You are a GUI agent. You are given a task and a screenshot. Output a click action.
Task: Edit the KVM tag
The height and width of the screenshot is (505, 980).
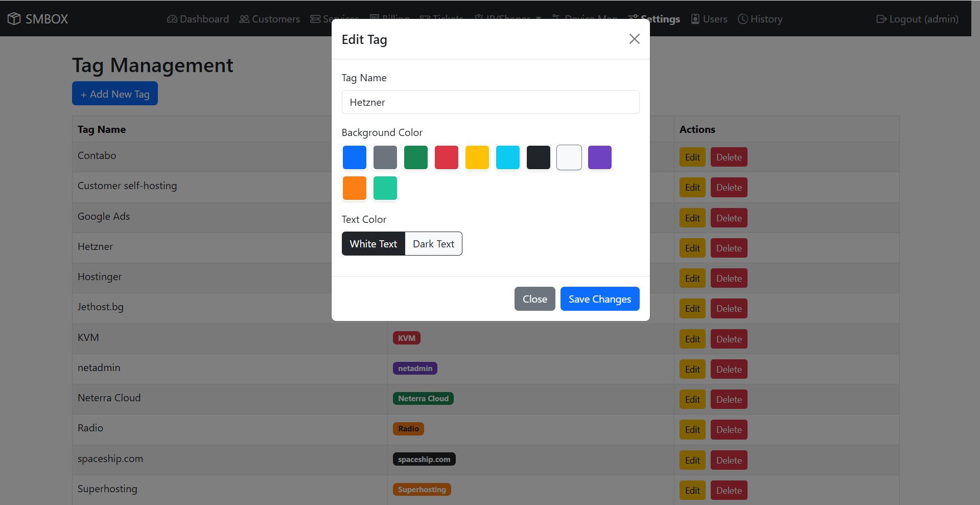692,339
